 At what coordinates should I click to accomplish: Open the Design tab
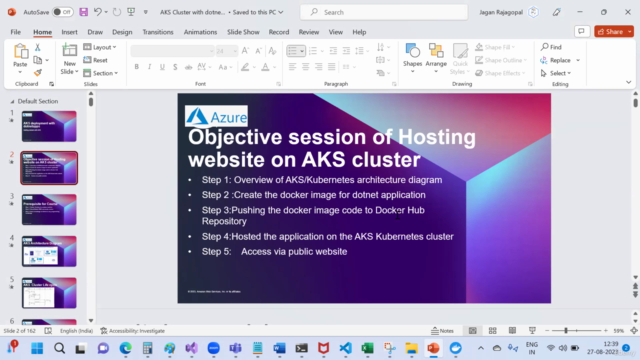[122, 32]
